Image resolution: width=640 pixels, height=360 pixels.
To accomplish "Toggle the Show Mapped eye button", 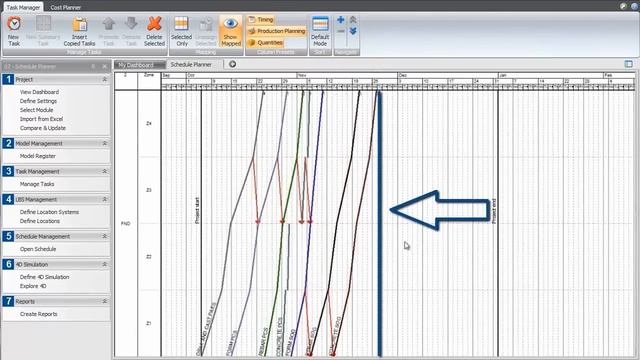I will 231,31.
